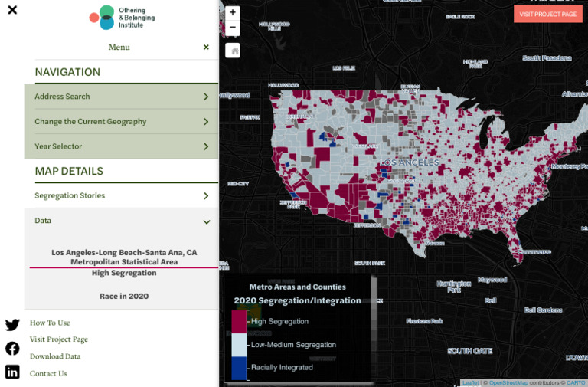Close the Menu header with its green X
The width and height of the screenshot is (588, 387).
pos(206,47)
